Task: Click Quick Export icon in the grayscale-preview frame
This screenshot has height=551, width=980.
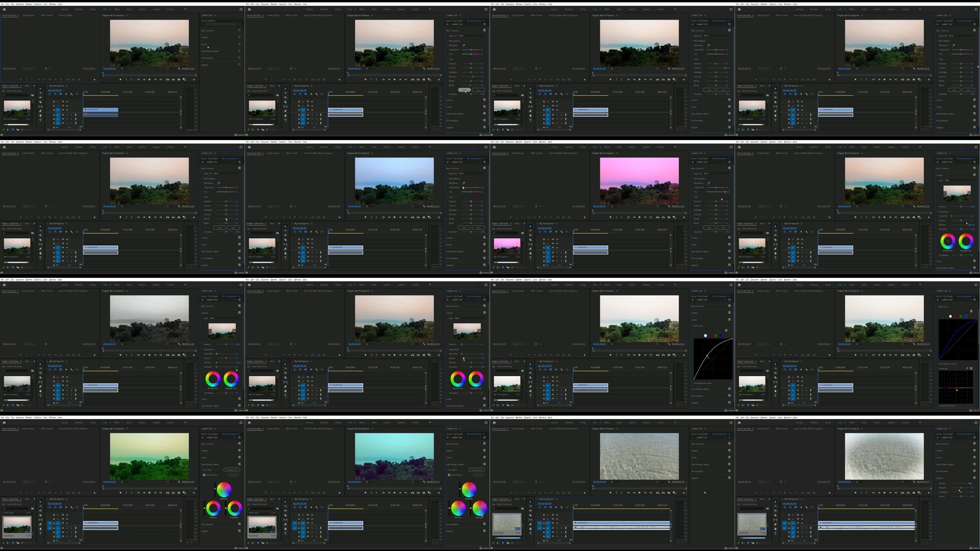Action: point(241,285)
